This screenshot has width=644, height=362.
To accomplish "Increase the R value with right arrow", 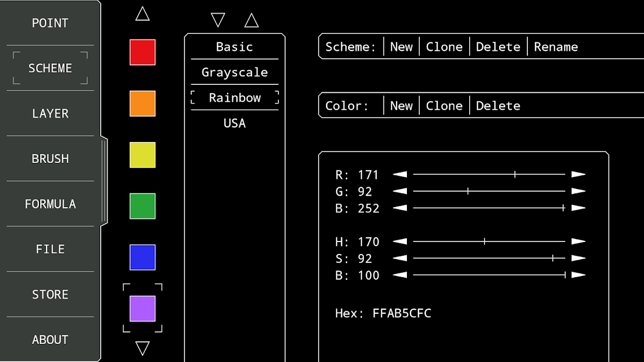I will [x=578, y=174].
